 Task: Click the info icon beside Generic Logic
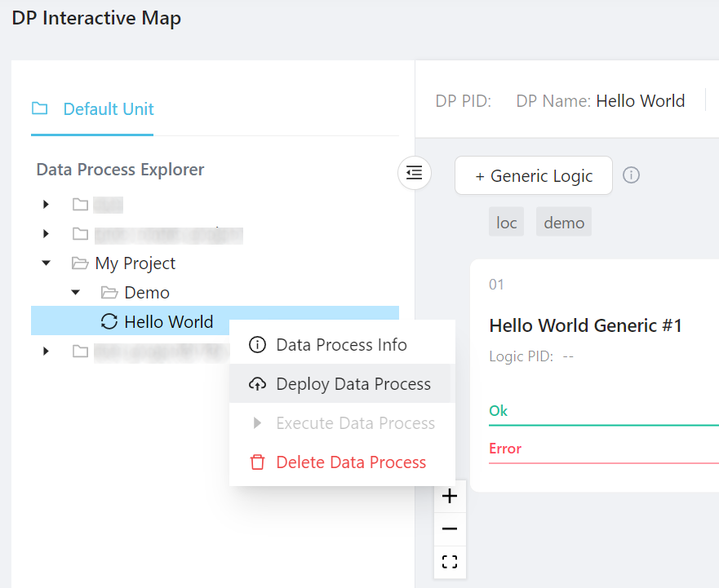point(631,175)
